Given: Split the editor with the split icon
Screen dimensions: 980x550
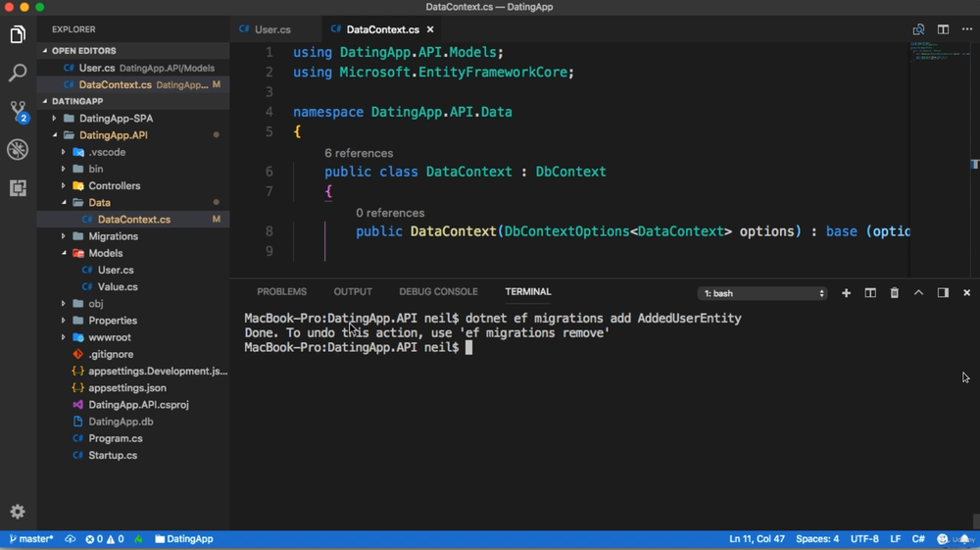Looking at the screenshot, I should click(x=943, y=29).
